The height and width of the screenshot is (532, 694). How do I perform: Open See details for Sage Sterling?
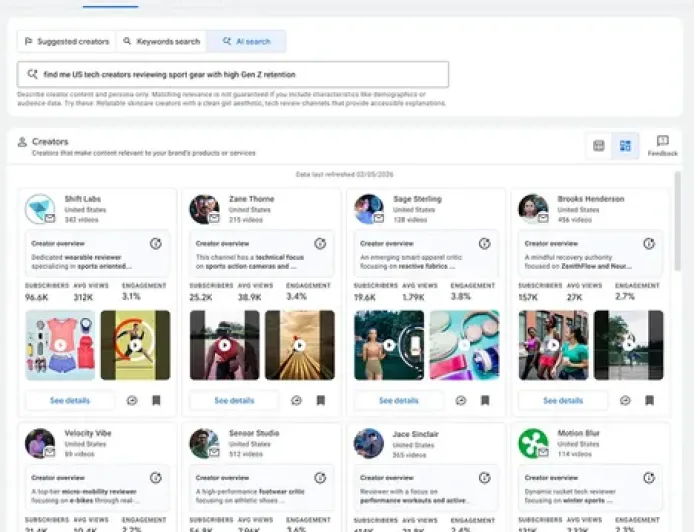click(x=399, y=401)
